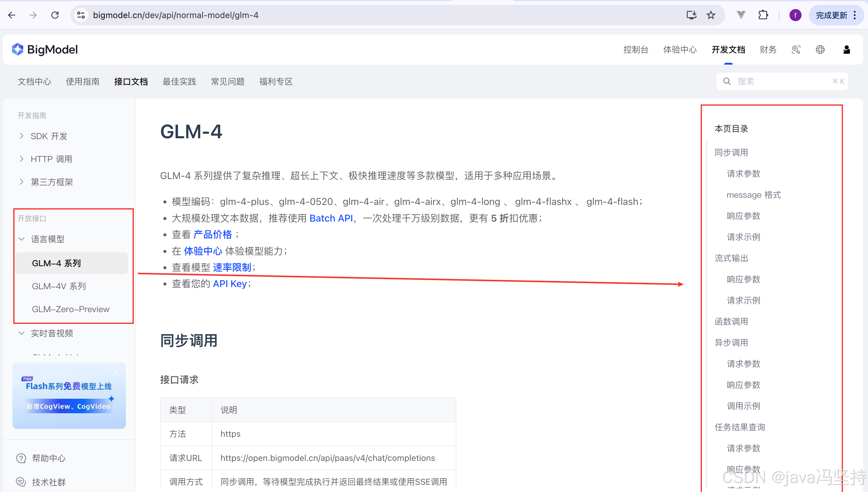868x492 pixels.
Task: Open 控制台 in top navigation
Action: (x=636, y=50)
